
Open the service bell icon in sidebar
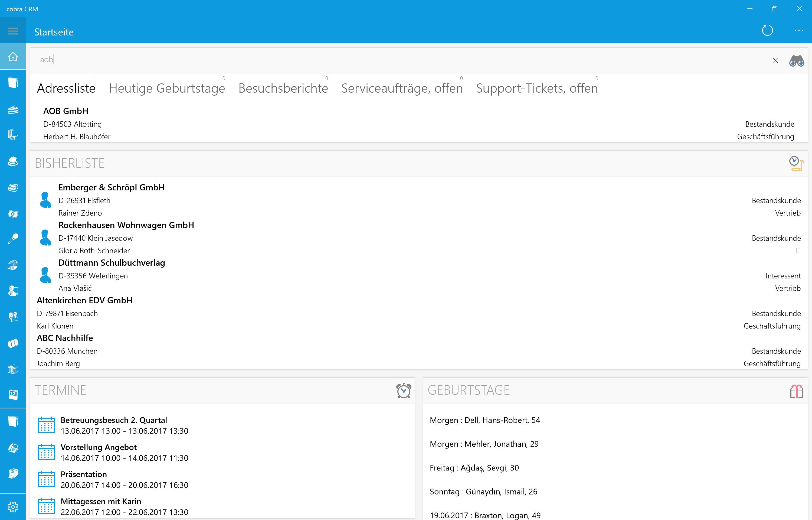13,161
